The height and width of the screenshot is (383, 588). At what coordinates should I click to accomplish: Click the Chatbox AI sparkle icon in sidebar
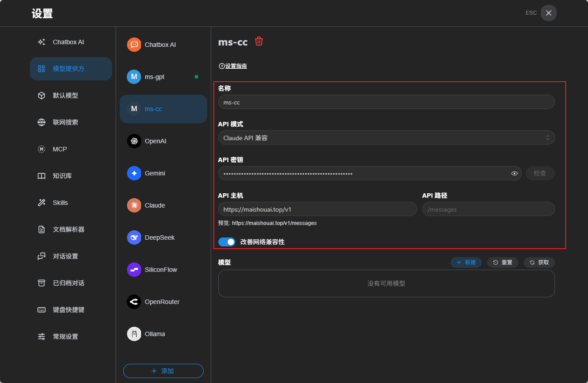coord(42,42)
